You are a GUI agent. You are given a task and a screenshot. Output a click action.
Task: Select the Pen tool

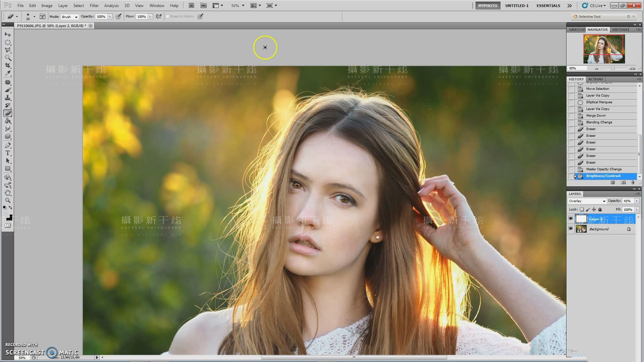coord(8,145)
